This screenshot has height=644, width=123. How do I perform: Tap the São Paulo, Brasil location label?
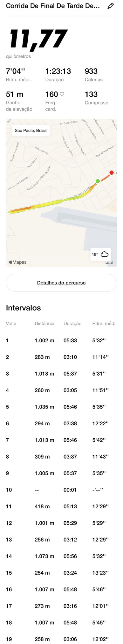pyautogui.click(x=31, y=131)
